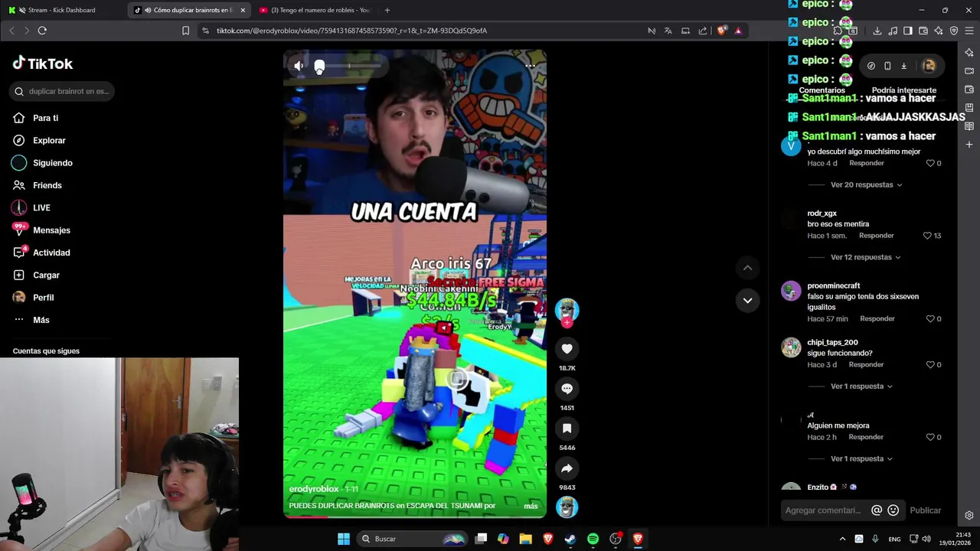Share the video using the arrow icon
This screenshot has width=980, height=551.
567,468
